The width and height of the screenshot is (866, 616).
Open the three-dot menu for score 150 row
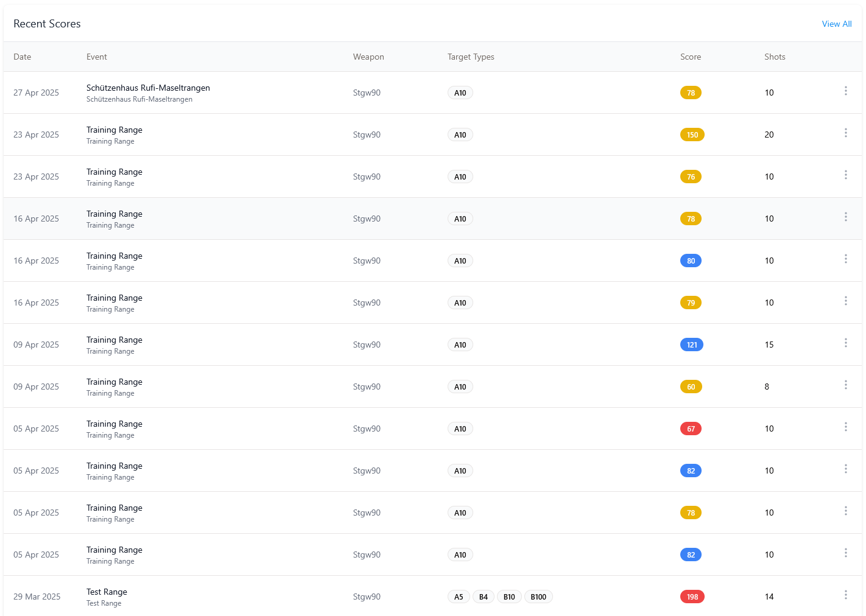pyautogui.click(x=845, y=133)
